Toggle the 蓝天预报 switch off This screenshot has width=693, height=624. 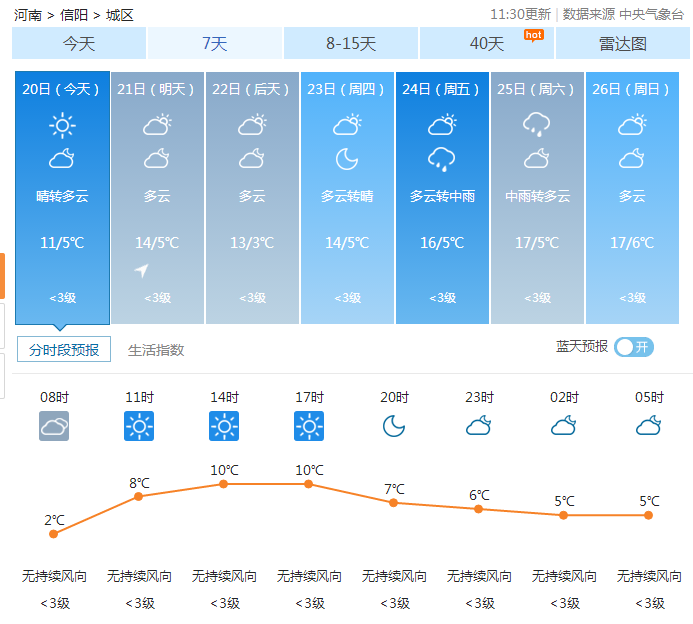coord(633,347)
